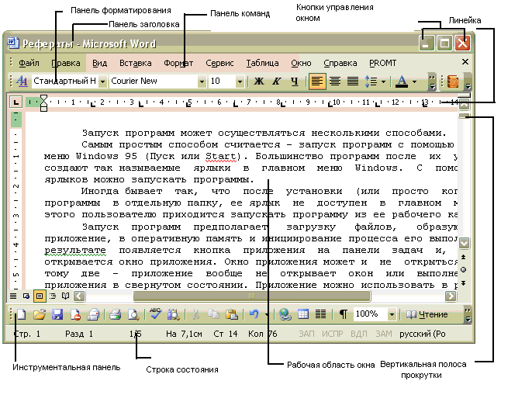Click the Insert Hyperlink globe icon
The width and height of the screenshot is (532, 395).
[x=285, y=314]
